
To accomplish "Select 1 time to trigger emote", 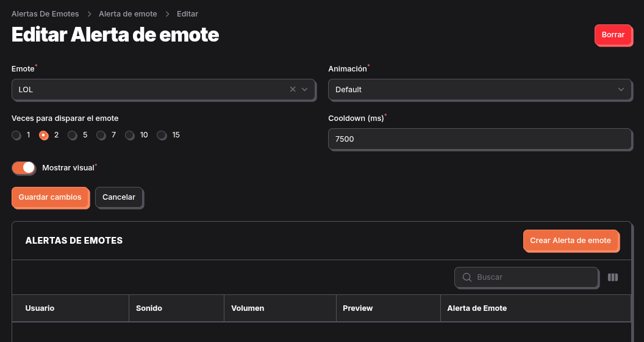I will [x=16, y=135].
